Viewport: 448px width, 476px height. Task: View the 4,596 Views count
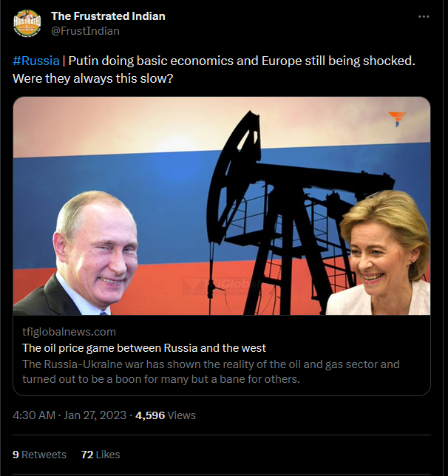166,415
